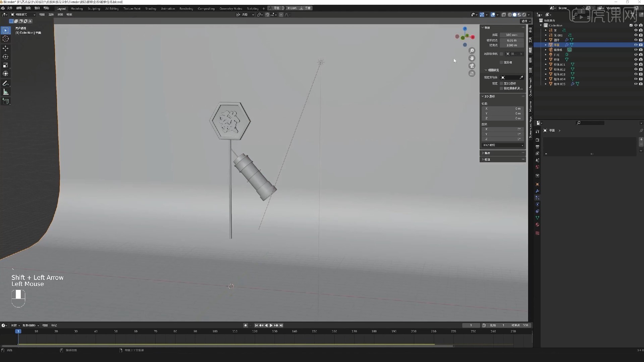Collapse the Collection tree in outliner
Image resolution: width=644 pixels, height=362 pixels.
[541, 25]
